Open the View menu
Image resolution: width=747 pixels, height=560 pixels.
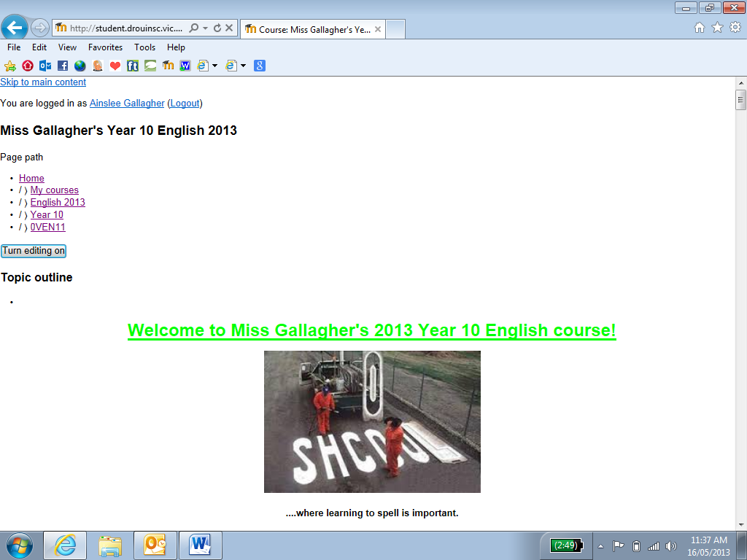67,47
